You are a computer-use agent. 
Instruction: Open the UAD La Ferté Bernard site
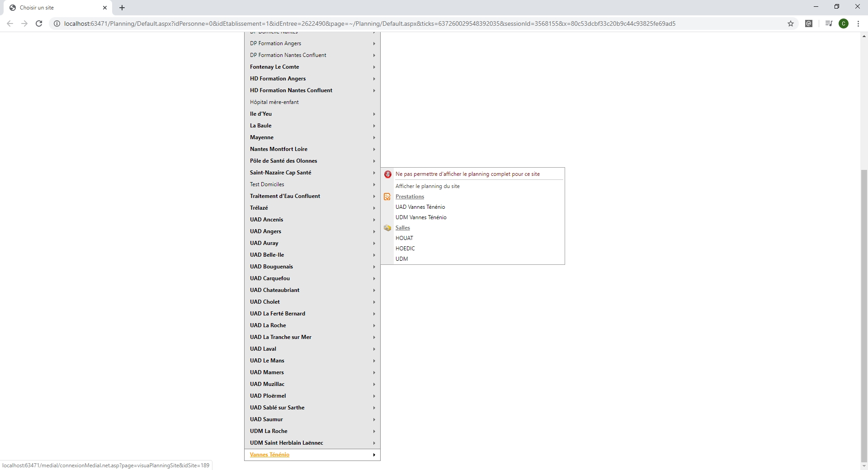pyautogui.click(x=278, y=314)
